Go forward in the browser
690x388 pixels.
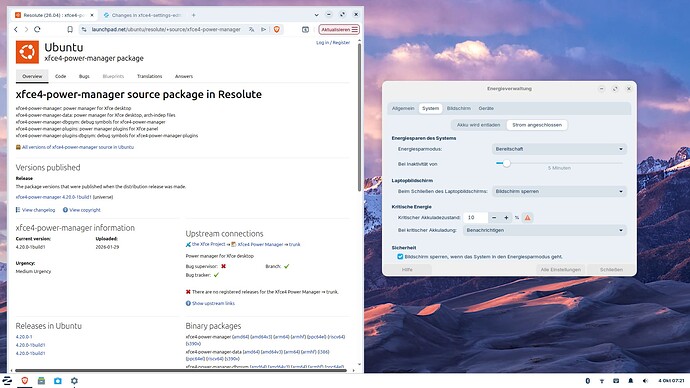coord(26,29)
